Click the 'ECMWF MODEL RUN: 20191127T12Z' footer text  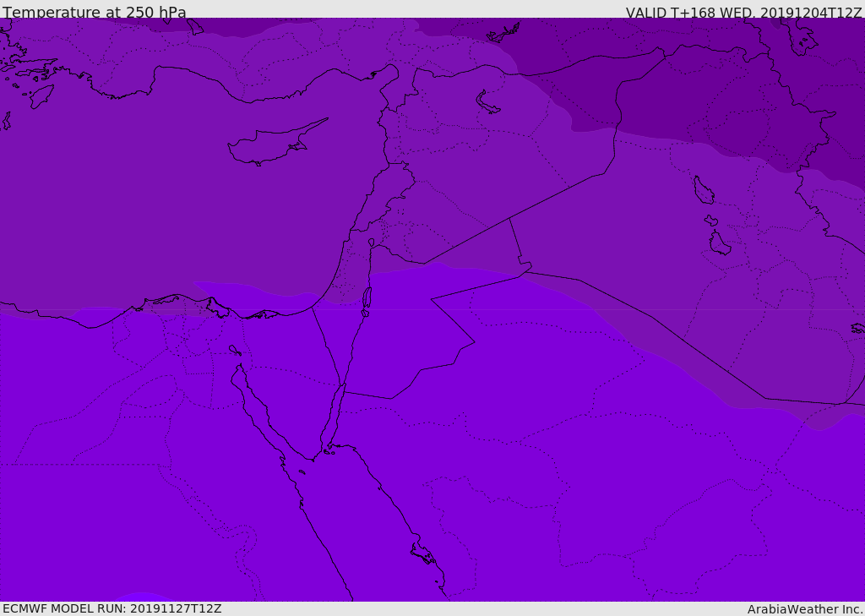tap(112, 608)
